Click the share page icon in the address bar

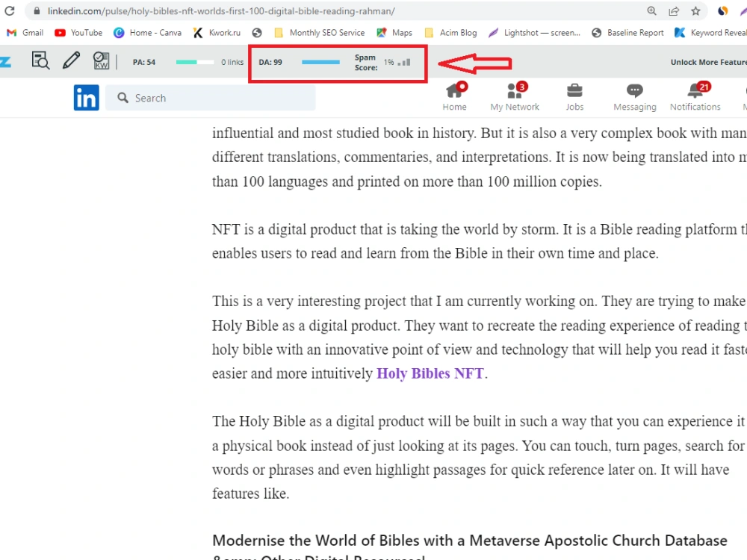pos(674,11)
